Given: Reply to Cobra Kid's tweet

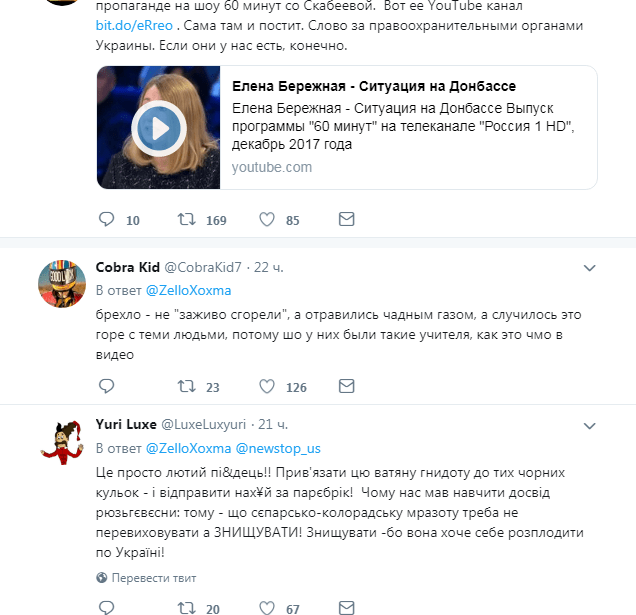Looking at the screenshot, I should pos(108,387).
